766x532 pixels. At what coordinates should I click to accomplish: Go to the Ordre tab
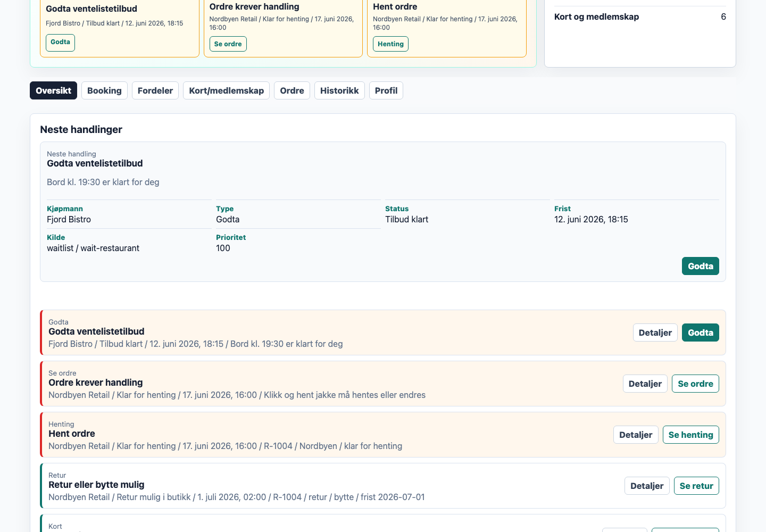(x=292, y=90)
